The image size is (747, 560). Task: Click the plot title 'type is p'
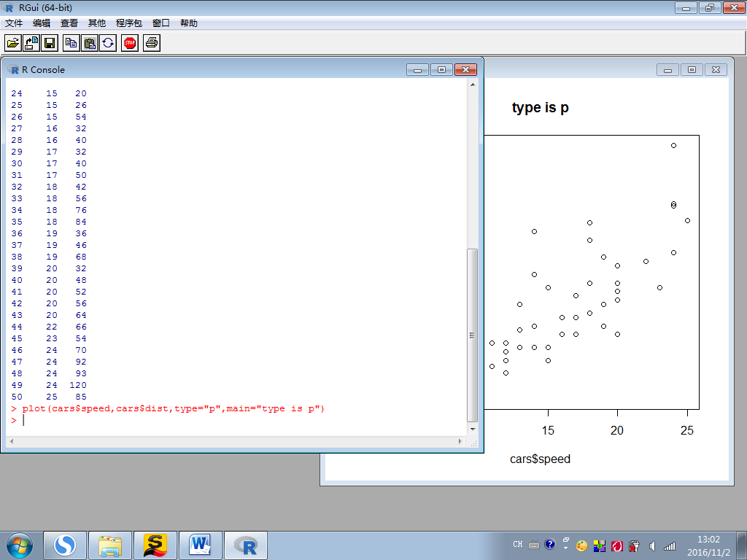541,108
